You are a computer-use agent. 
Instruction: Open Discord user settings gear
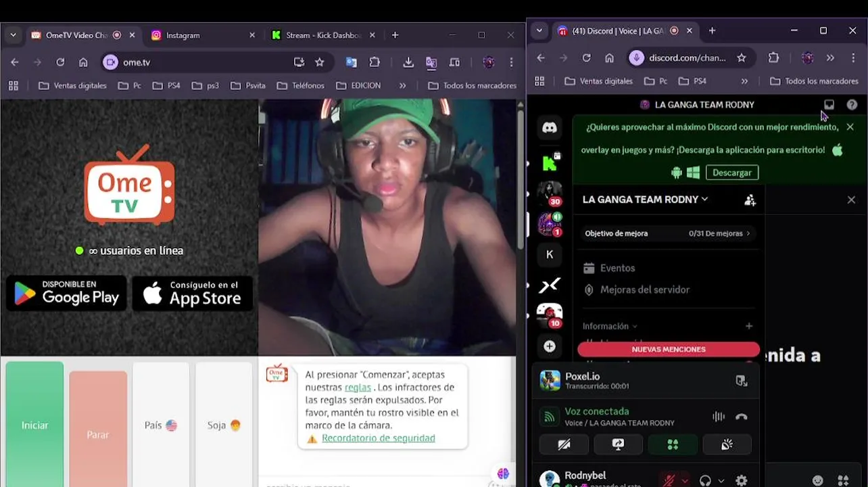tap(742, 480)
